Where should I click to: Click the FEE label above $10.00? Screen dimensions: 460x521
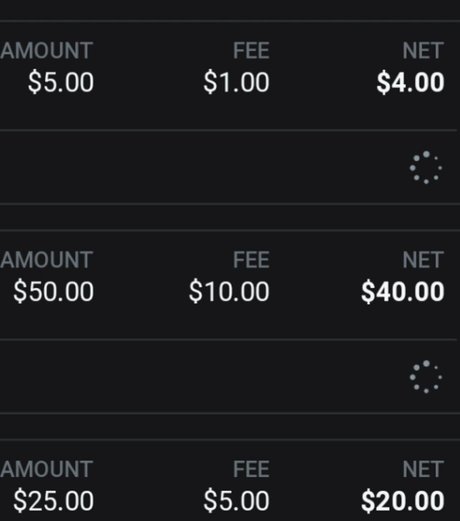251,260
